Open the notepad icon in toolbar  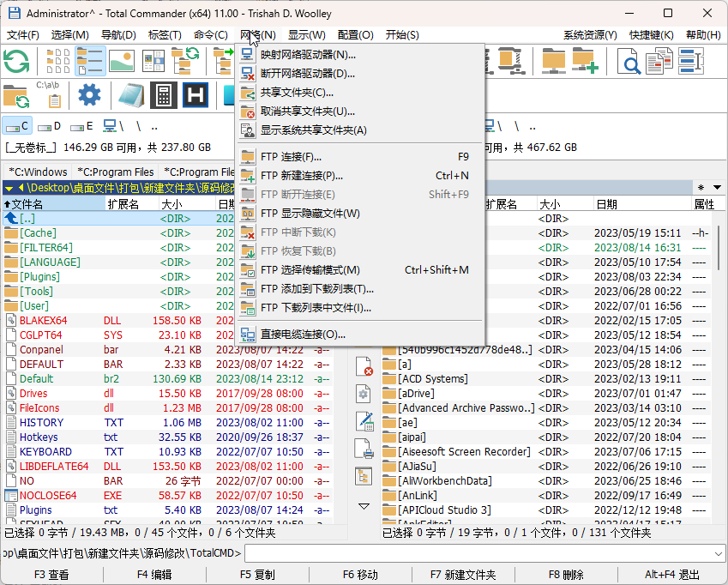[131, 95]
